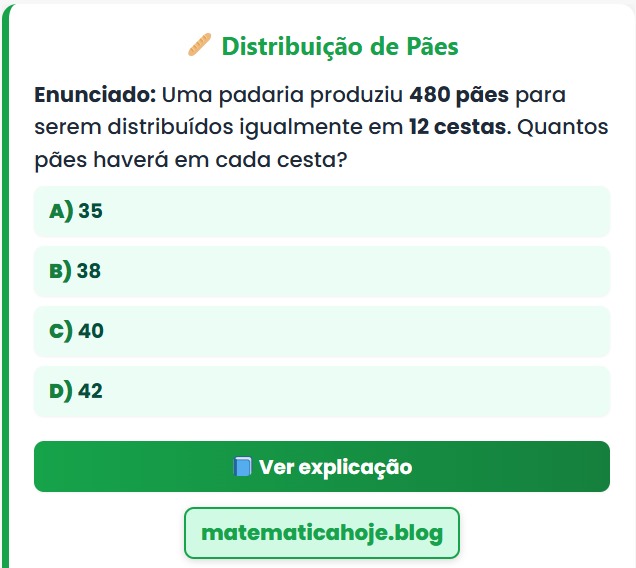Open the matematicahoje.blog link
The width and height of the screenshot is (636, 568).
click(x=321, y=533)
